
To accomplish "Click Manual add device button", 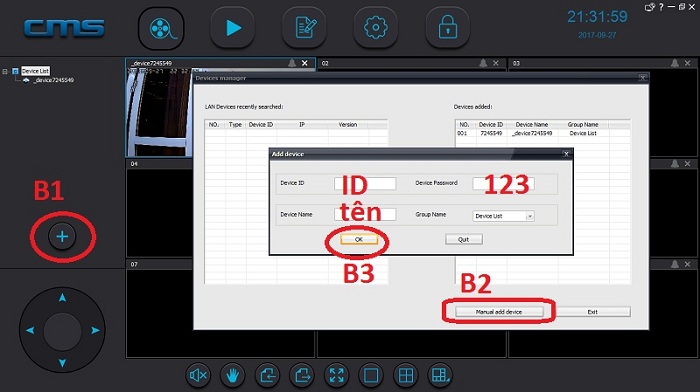I will [x=499, y=312].
